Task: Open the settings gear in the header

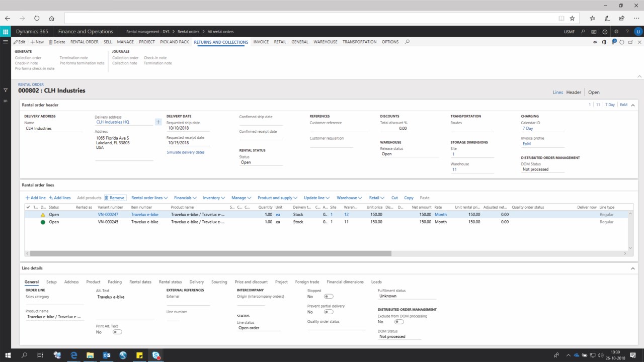Action: 616,31
